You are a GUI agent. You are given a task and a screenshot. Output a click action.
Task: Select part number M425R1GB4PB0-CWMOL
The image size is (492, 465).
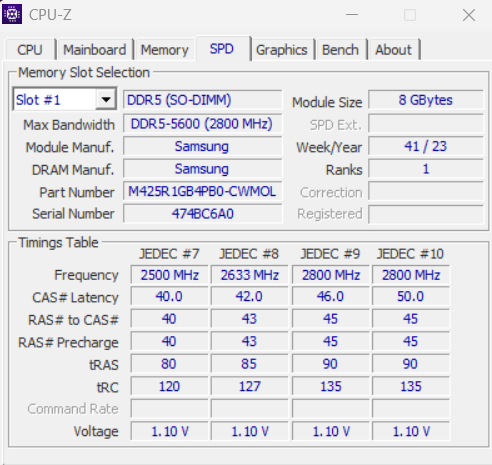tap(203, 191)
